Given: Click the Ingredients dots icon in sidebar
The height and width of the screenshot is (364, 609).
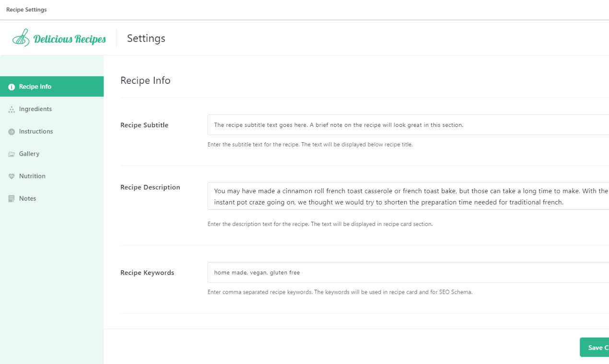Looking at the screenshot, I should (x=12, y=109).
